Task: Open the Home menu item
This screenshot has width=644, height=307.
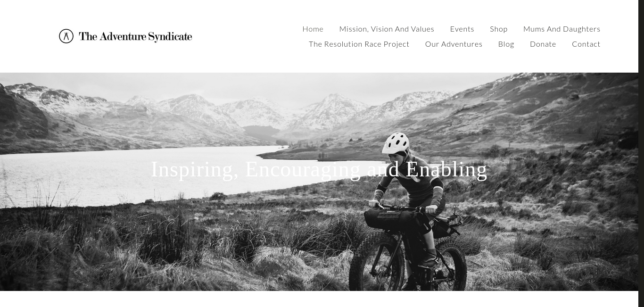Action: [313, 29]
